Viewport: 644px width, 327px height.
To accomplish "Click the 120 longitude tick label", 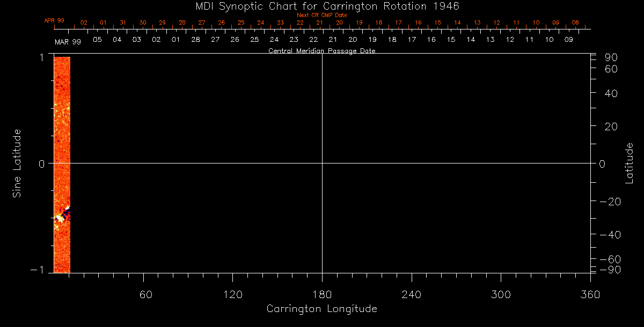I will 233,294.
